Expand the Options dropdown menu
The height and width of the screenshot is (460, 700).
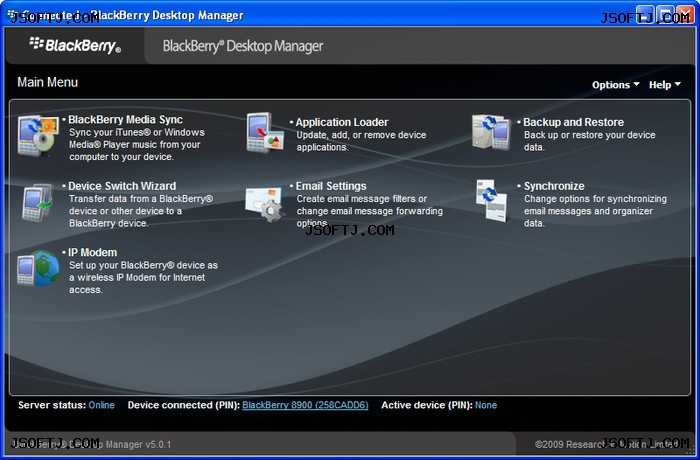point(615,85)
